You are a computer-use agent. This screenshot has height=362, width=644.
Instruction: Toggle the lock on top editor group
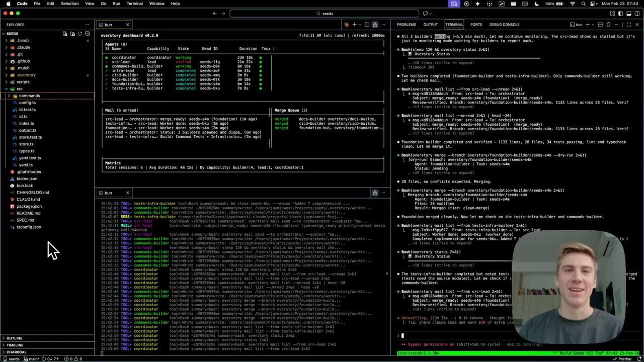(375, 25)
